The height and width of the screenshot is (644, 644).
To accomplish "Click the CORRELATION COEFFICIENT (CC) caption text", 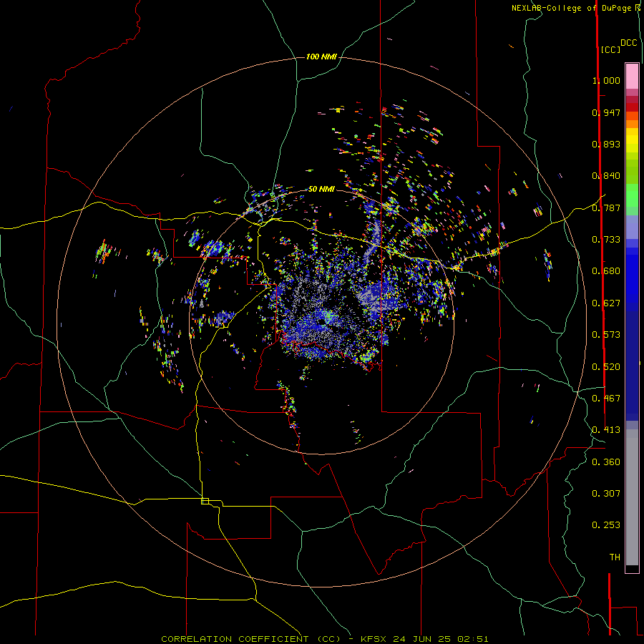I will [250, 639].
